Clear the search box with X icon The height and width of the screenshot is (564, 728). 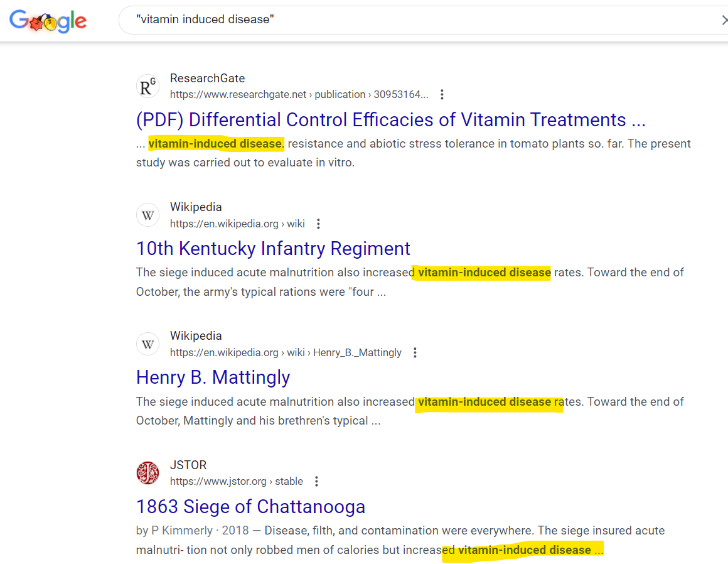pyautogui.click(x=724, y=20)
